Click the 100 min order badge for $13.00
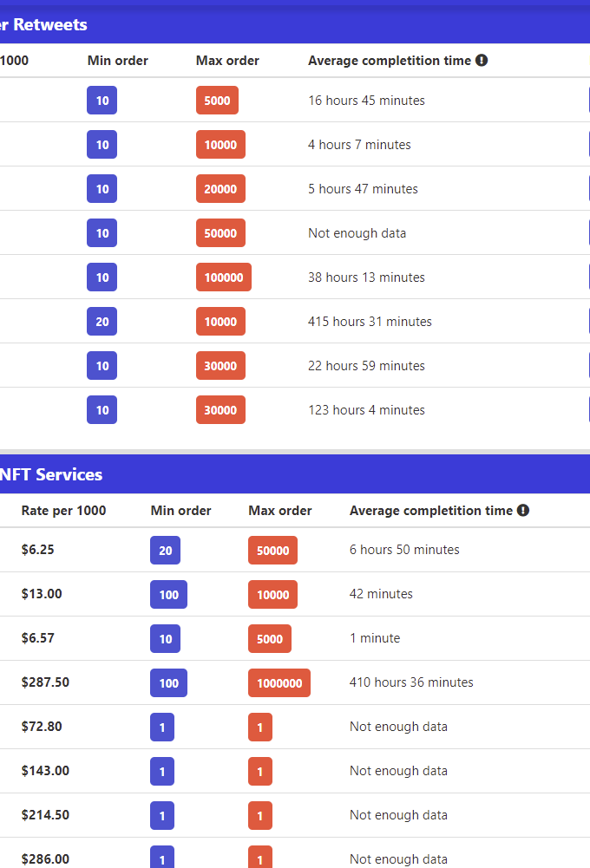The image size is (590, 868). [x=168, y=595]
